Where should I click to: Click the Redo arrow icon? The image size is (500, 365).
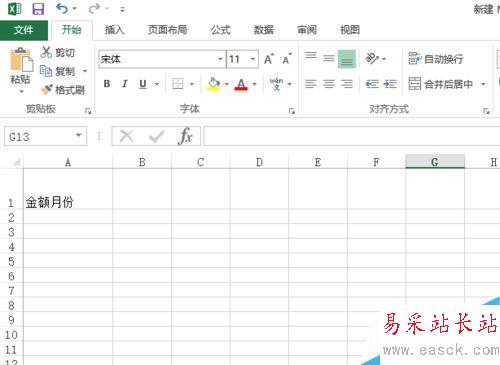pos(94,9)
